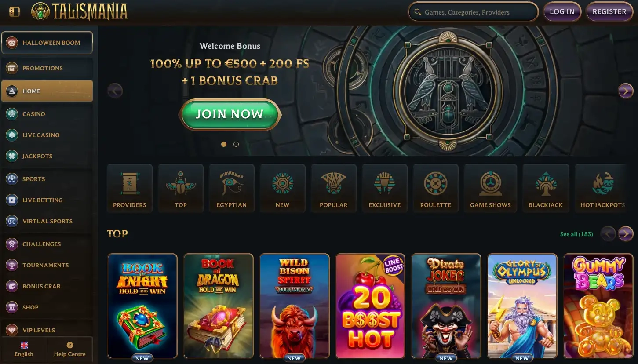This screenshot has width=638, height=364.
Task: Collapse the sidebar using top-left panel icon
Action: click(15, 12)
